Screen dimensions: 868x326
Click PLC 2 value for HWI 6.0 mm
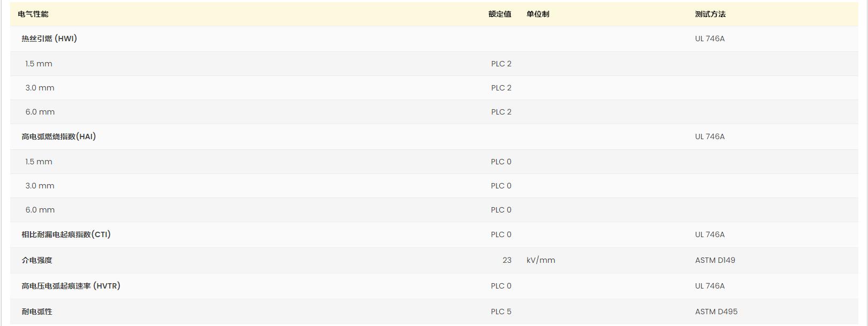click(501, 112)
